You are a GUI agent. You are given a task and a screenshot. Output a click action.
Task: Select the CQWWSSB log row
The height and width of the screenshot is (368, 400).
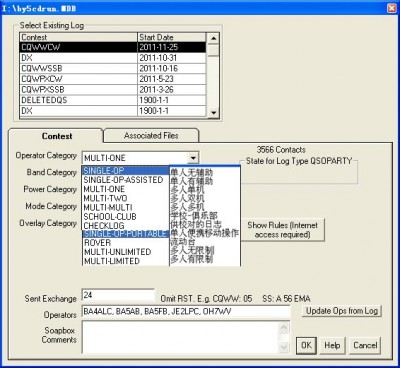[x=113, y=68]
